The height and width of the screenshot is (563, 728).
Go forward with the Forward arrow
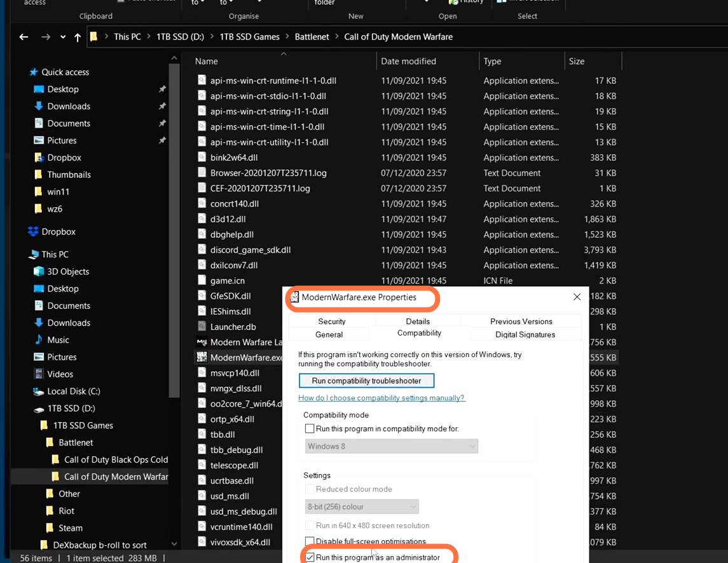point(46,37)
